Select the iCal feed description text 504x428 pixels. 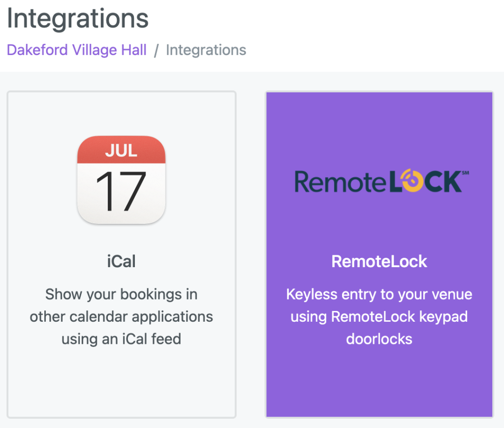(121, 316)
